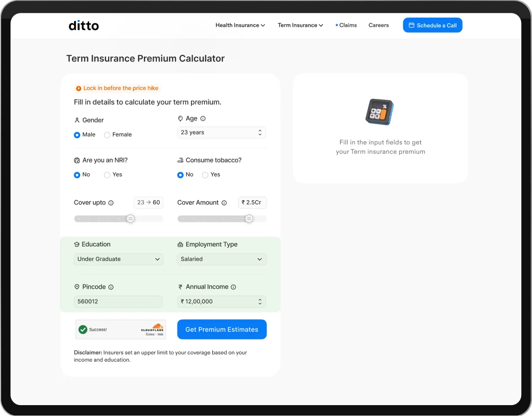Click the calculator illustration icon
The image size is (532, 416).
[380, 112]
